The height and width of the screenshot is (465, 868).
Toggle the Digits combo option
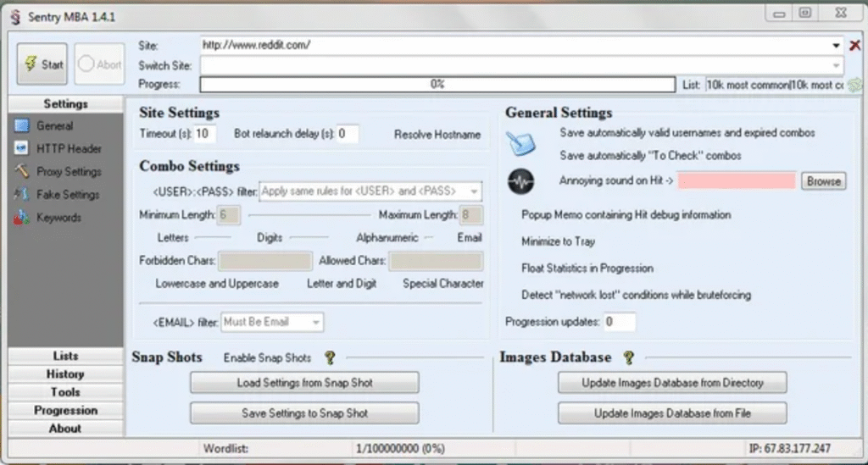(x=269, y=238)
